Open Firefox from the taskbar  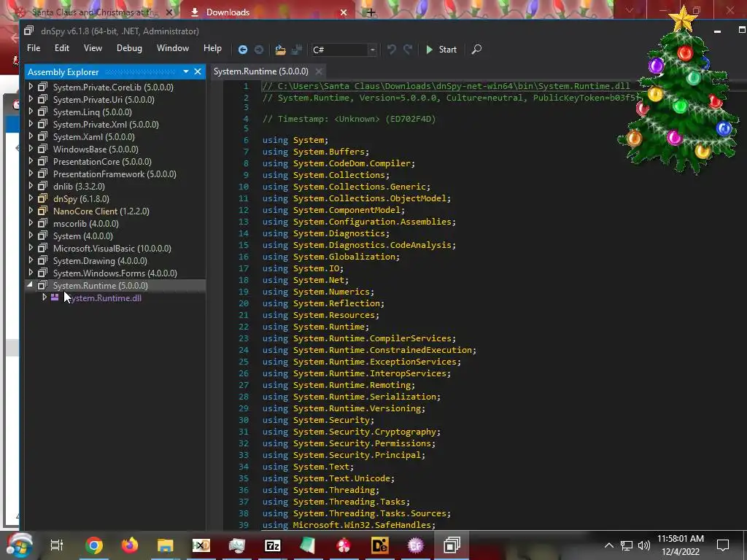pos(129,545)
